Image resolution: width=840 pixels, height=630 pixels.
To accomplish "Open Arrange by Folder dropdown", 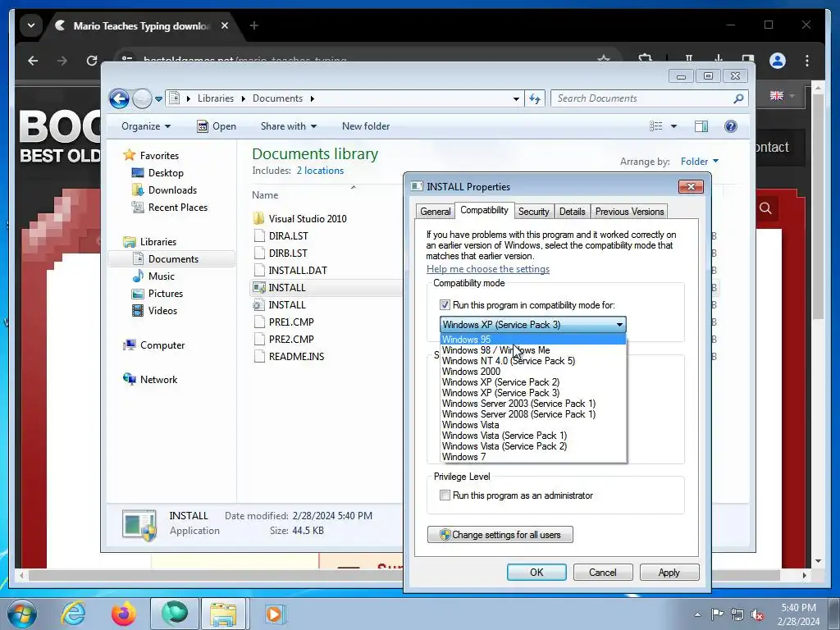I will point(699,162).
